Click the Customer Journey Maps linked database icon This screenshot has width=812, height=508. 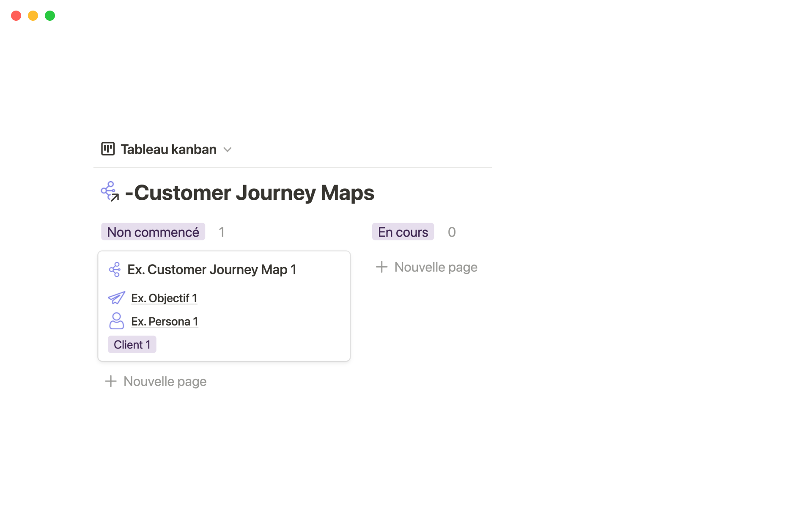(x=110, y=192)
